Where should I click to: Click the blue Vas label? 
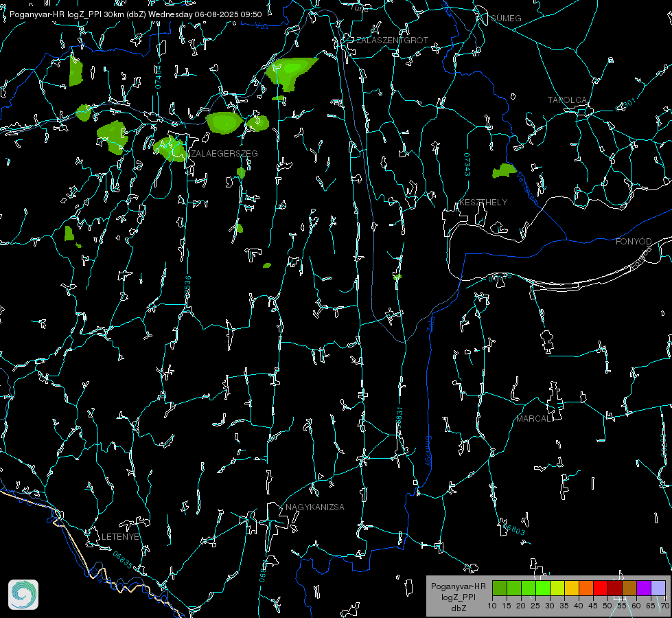point(262,26)
